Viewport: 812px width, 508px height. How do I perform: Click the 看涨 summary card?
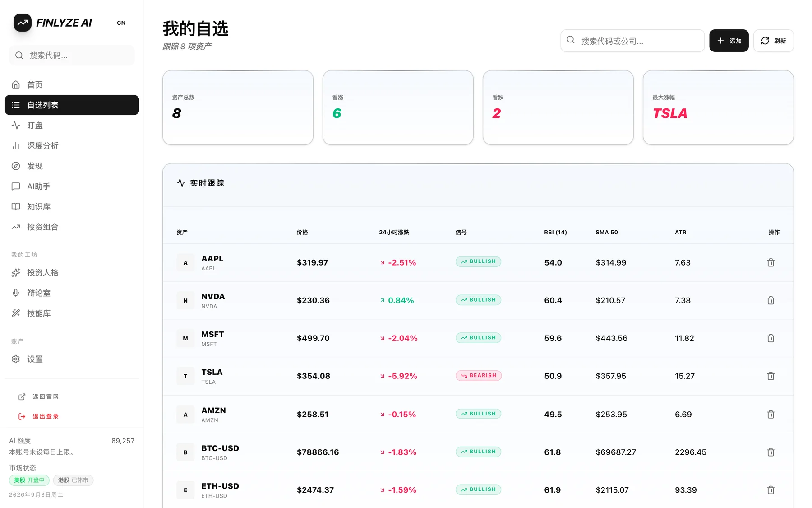[x=398, y=107]
